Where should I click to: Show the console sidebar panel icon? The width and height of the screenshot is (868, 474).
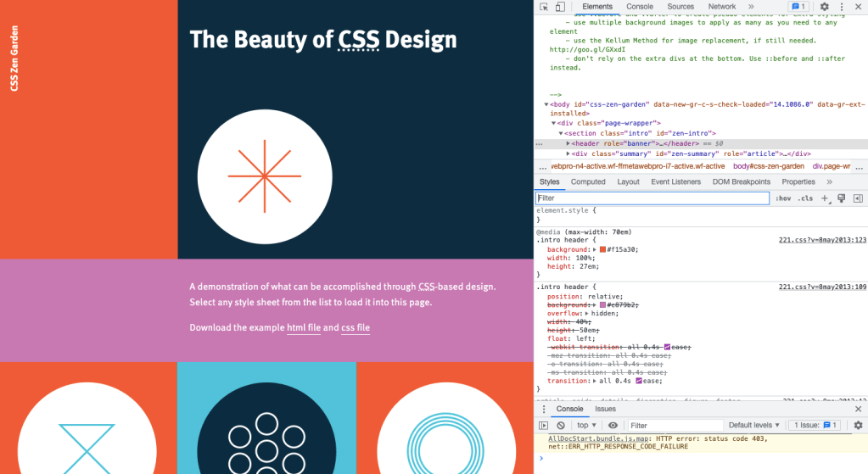tap(544, 425)
